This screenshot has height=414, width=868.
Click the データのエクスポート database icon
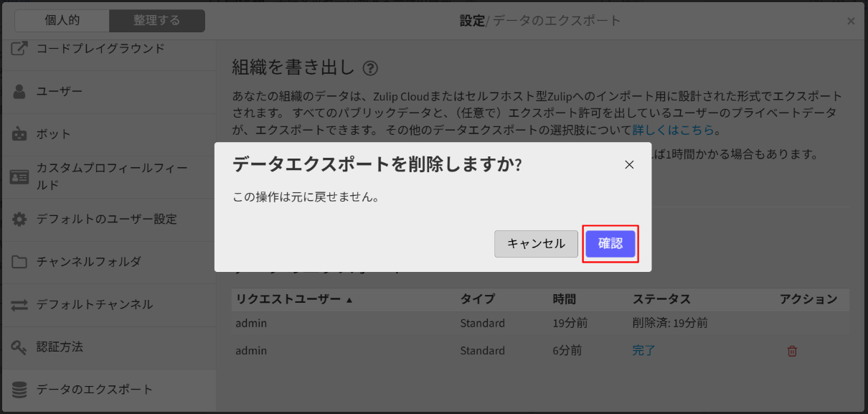click(x=20, y=390)
